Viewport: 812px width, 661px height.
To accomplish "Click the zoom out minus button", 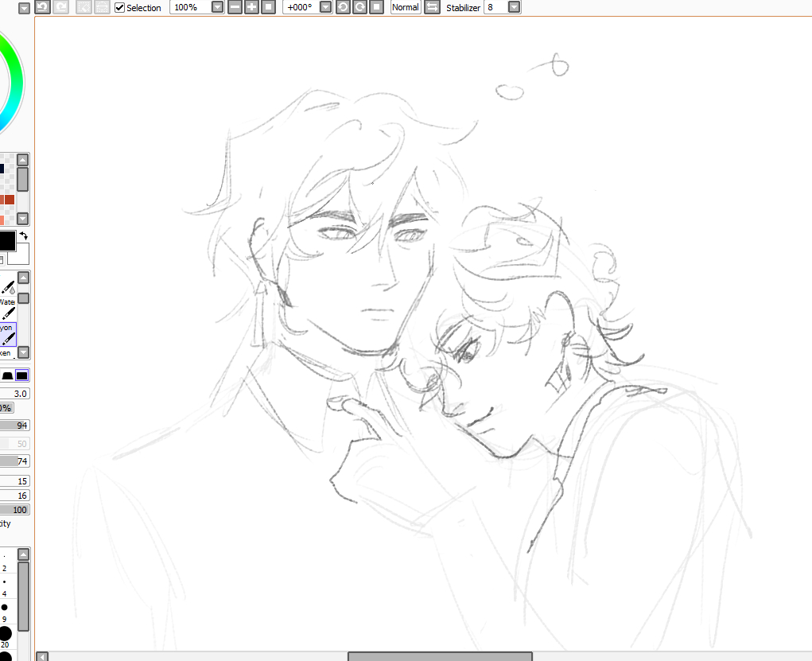I will click(x=235, y=7).
